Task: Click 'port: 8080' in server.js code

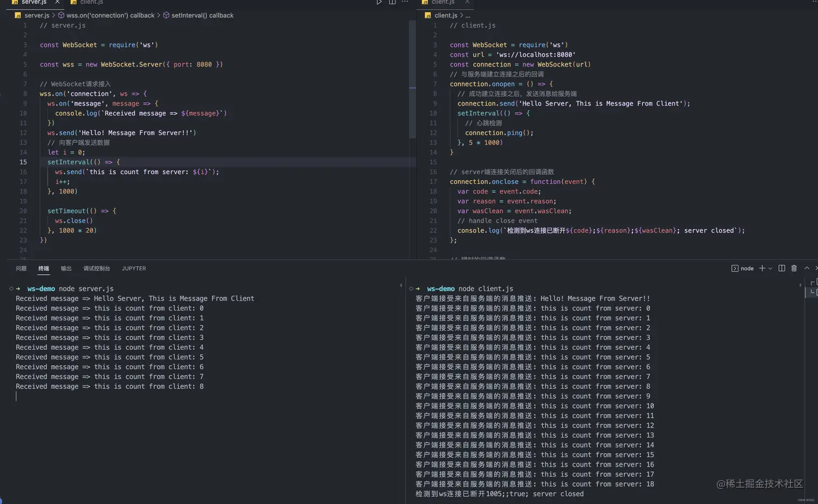Action: point(193,64)
